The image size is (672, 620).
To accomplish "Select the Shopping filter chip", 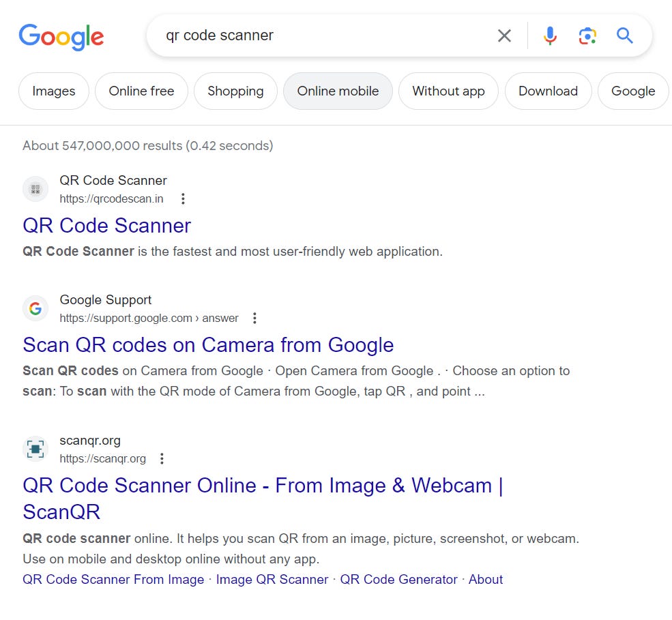I will click(x=235, y=91).
